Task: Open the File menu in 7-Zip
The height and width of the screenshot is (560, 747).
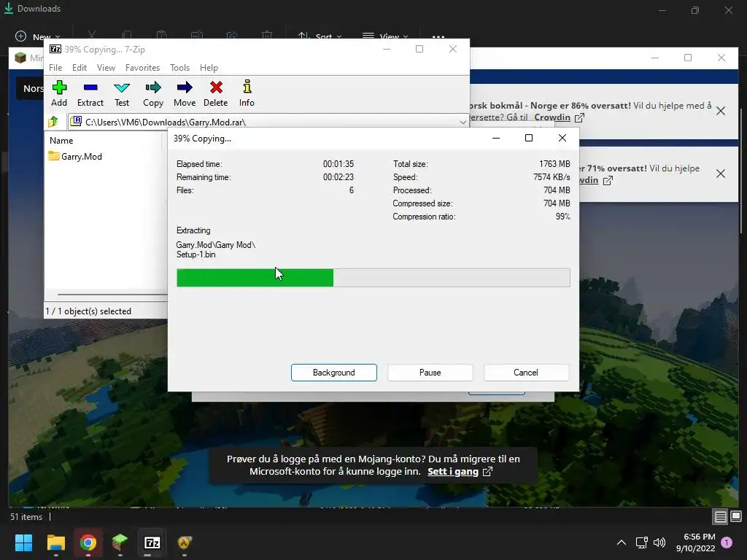Action: click(x=55, y=68)
